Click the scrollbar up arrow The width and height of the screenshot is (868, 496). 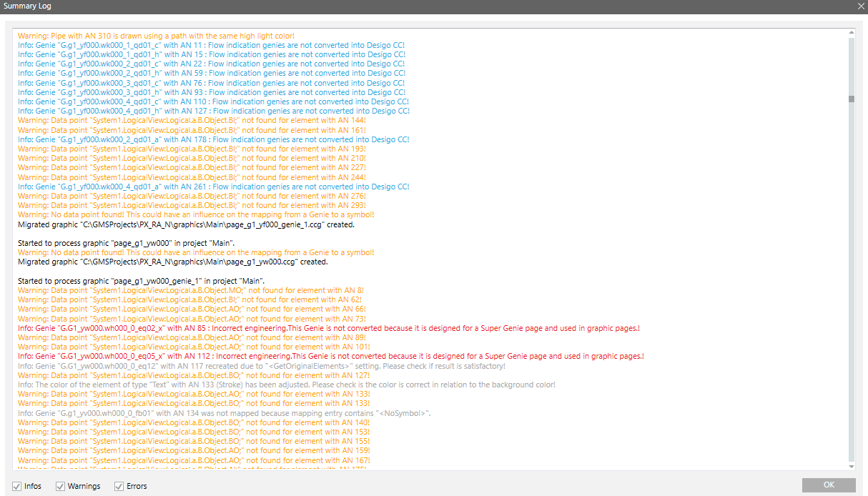click(851, 33)
